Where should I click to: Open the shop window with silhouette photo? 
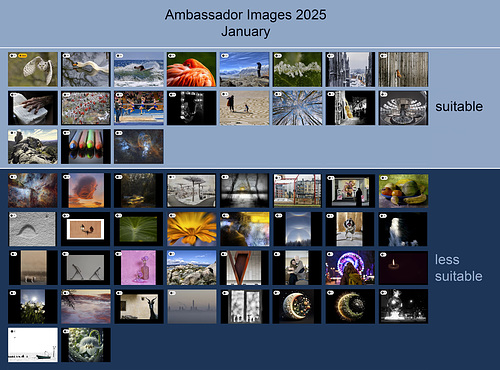350,191
